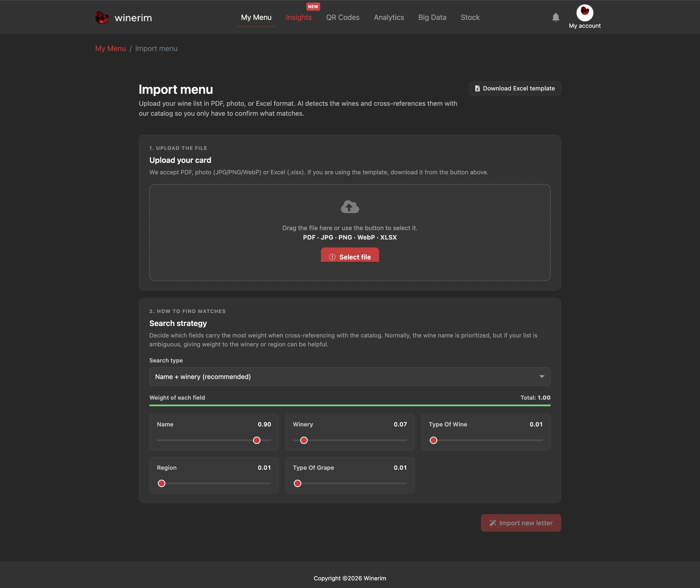
Task: Click the Region weight slider handle
Action: tap(161, 483)
